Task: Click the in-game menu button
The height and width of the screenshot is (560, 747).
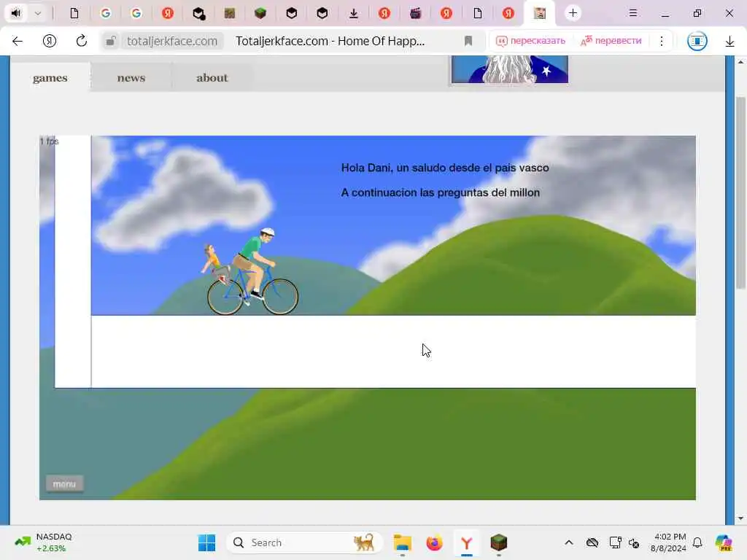Action: tap(64, 484)
